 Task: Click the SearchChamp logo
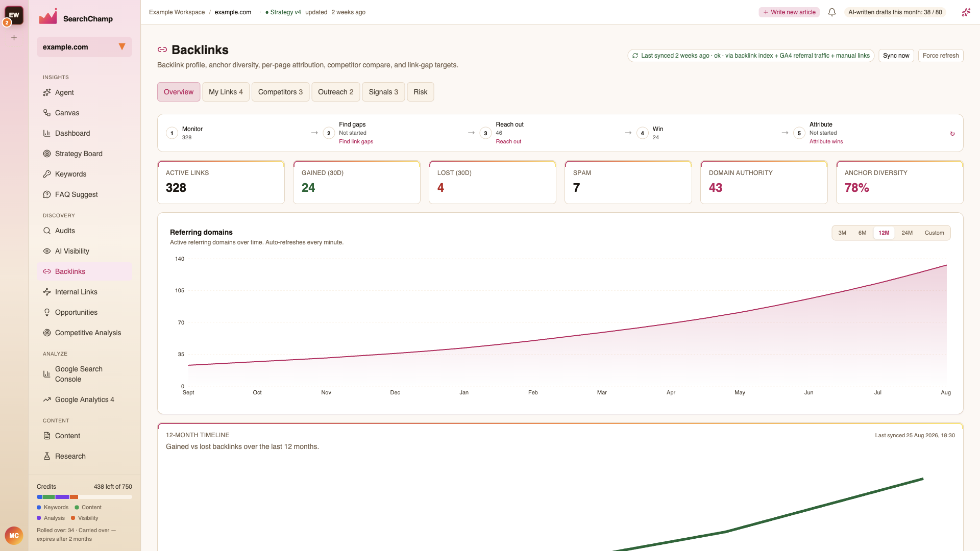(x=76, y=18)
